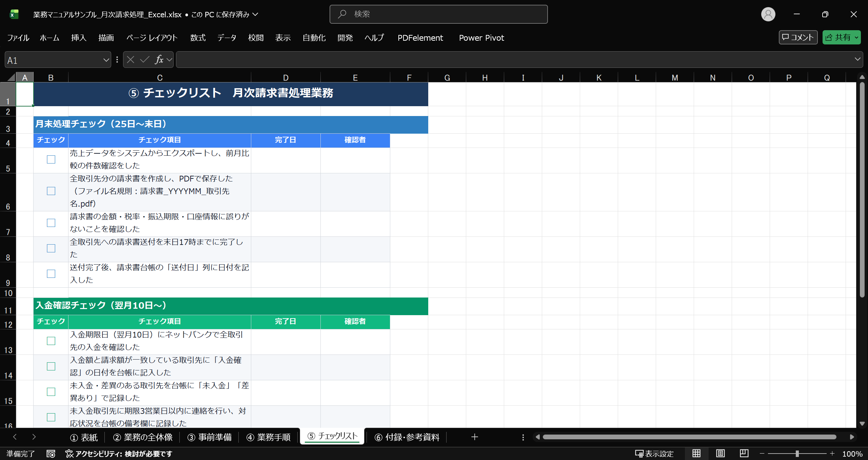Click the add new sheet plus icon

475,437
